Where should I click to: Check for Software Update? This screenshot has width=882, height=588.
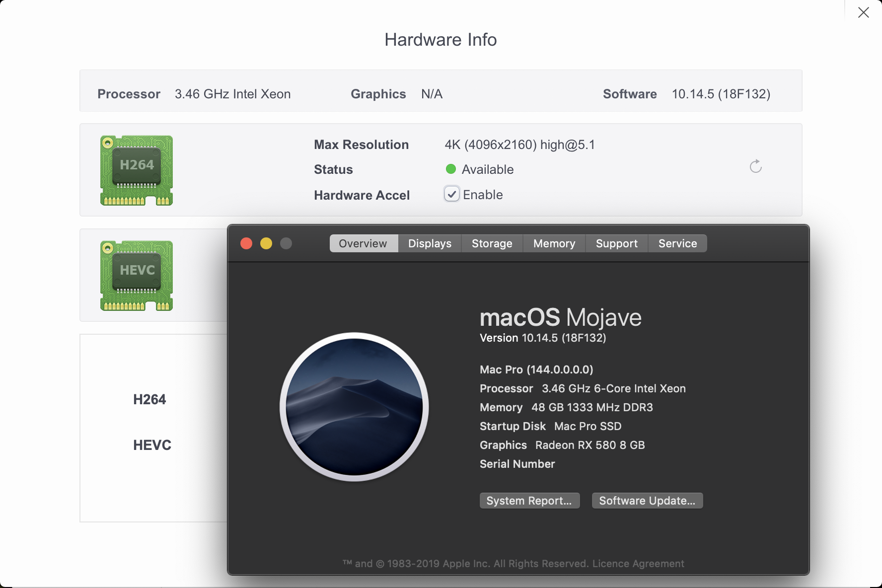[647, 500]
